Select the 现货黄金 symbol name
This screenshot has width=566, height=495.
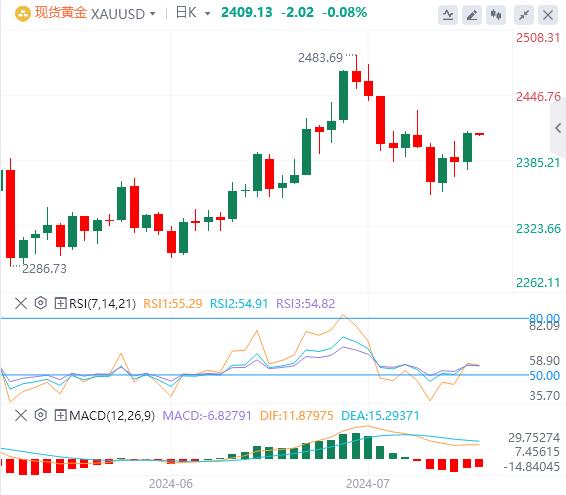61,13
